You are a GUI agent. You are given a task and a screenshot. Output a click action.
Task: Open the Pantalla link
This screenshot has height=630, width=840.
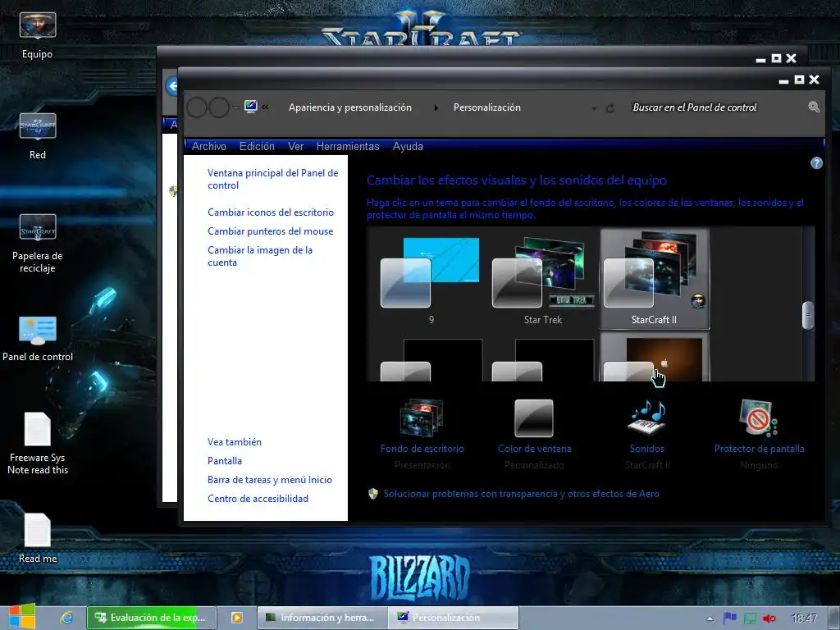(x=225, y=461)
